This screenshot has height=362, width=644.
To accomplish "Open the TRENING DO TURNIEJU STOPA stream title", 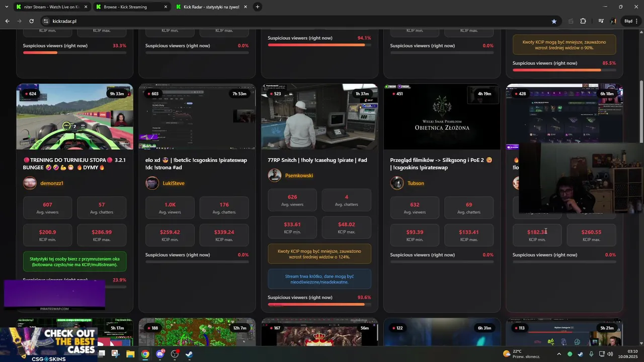I will 74,163.
